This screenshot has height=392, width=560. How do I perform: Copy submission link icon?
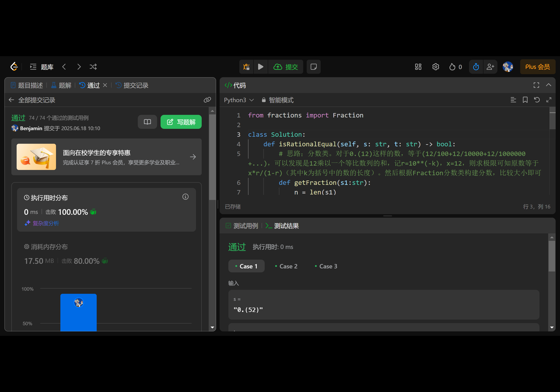[x=207, y=100]
